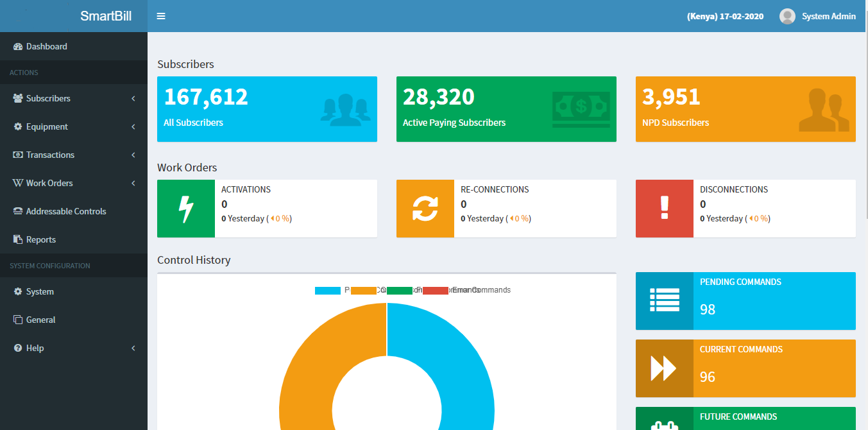The width and height of the screenshot is (868, 430).
Task: Open the System Admin user menu
Action: point(828,16)
